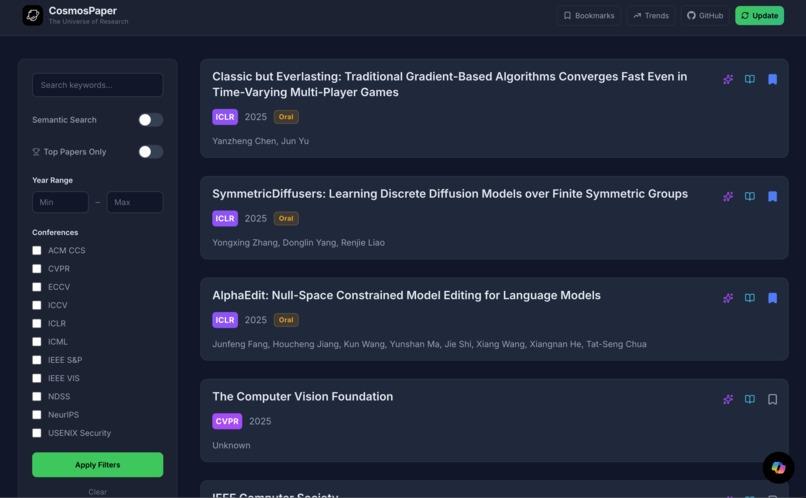
Task: Click sparkle AI icon on SymmetricDiffusers paper
Action: [x=728, y=196]
